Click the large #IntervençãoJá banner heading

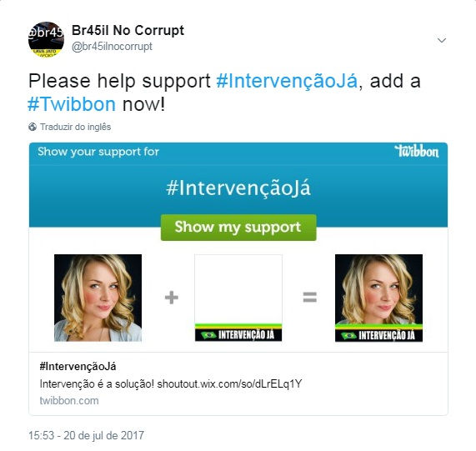pyautogui.click(x=238, y=188)
